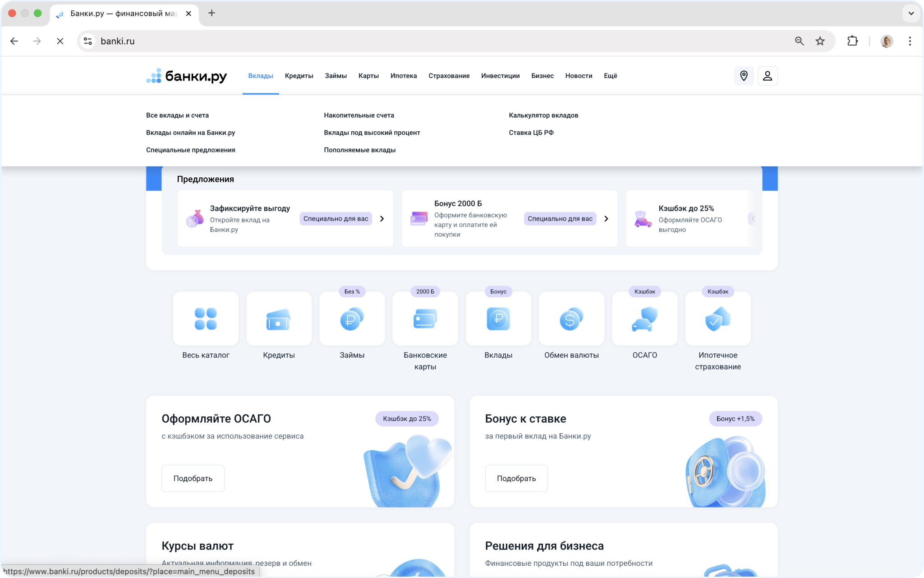
Task: Click the Накопительные счета link
Action: pyautogui.click(x=359, y=116)
